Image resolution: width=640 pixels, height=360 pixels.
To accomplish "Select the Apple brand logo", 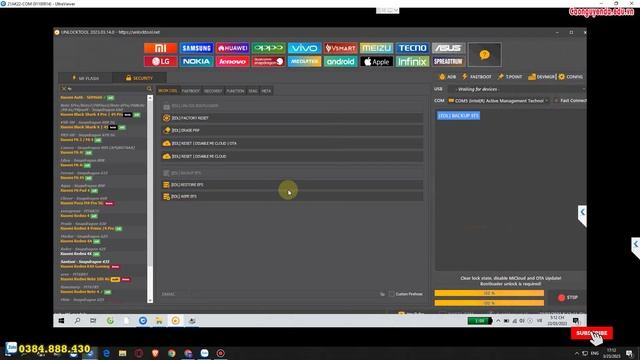I will tap(376, 62).
